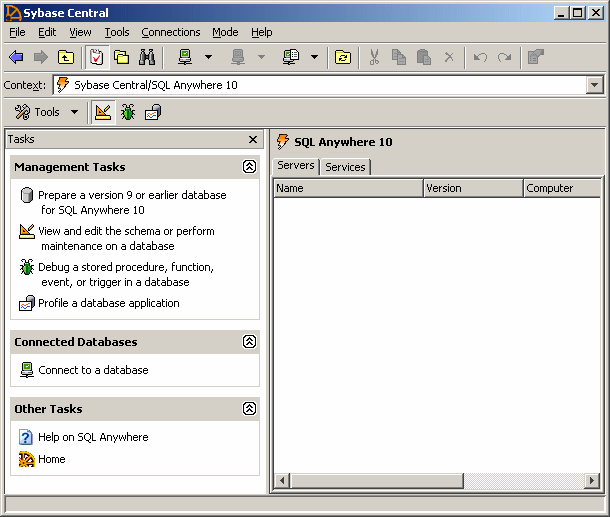Switch to the Services tab

tap(345, 167)
